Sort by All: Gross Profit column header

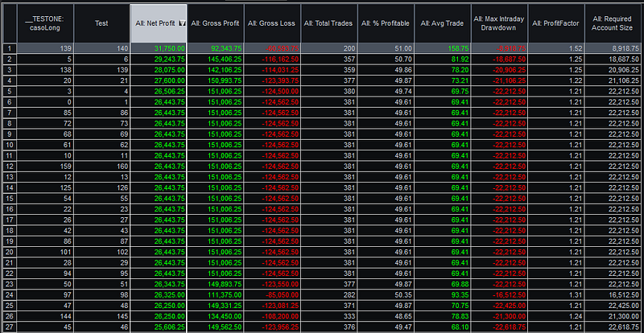(x=216, y=23)
